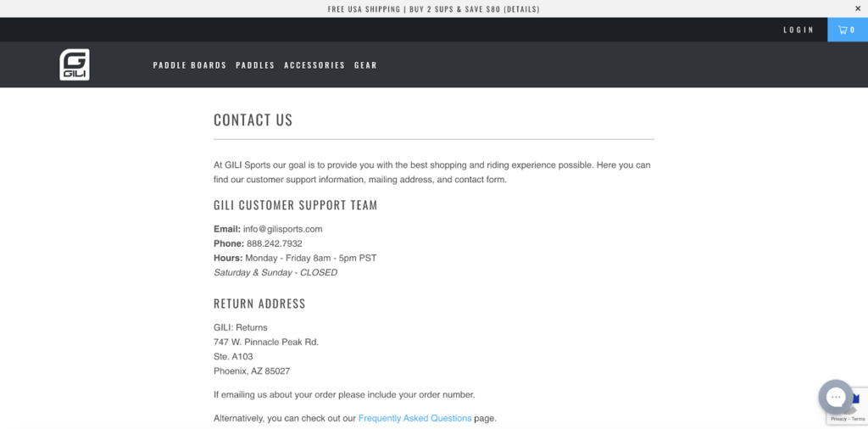Click the phone number 888.242.7932
The image size is (868, 429).
click(275, 243)
